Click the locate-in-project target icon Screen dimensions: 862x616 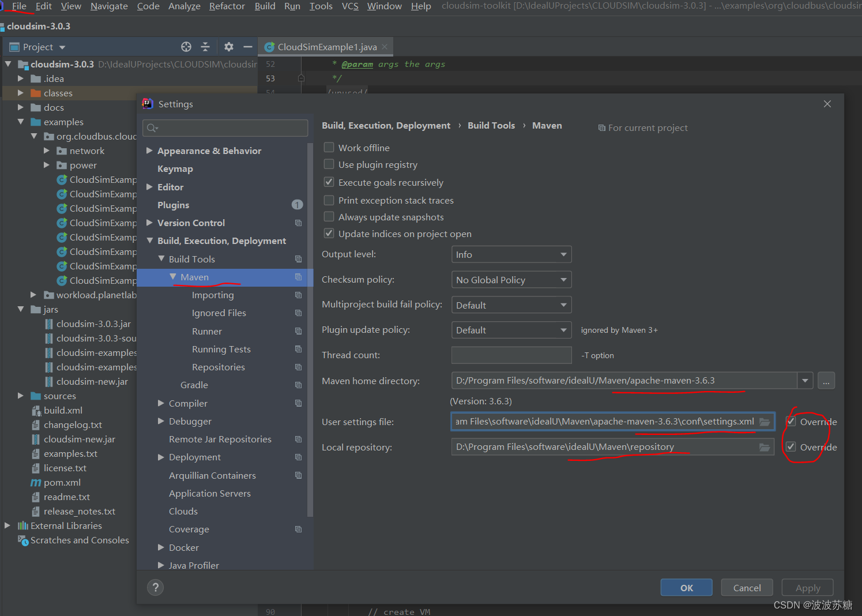tap(186, 47)
